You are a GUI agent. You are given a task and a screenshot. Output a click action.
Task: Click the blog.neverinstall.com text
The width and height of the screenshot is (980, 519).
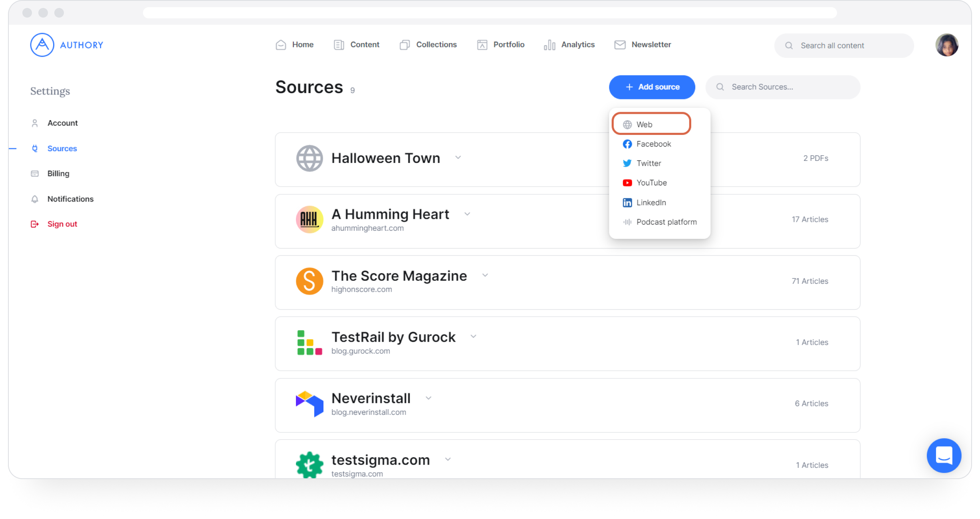[x=369, y=412]
